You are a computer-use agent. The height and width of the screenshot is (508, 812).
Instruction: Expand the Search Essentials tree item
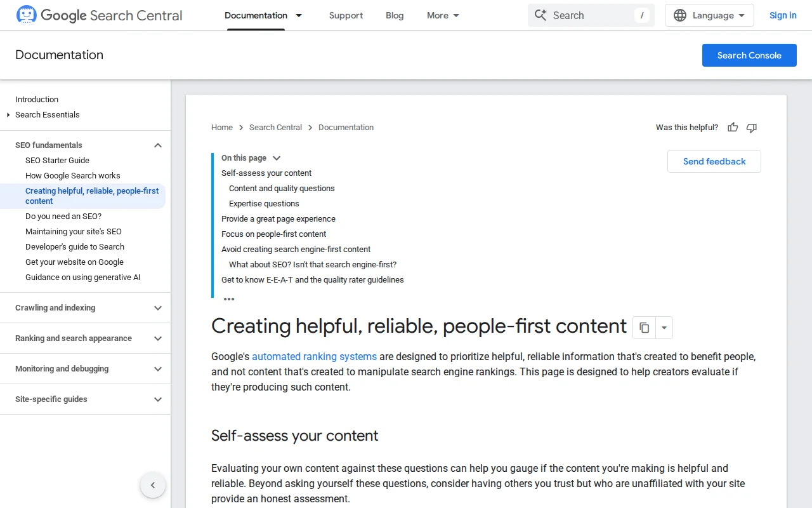[x=7, y=115]
